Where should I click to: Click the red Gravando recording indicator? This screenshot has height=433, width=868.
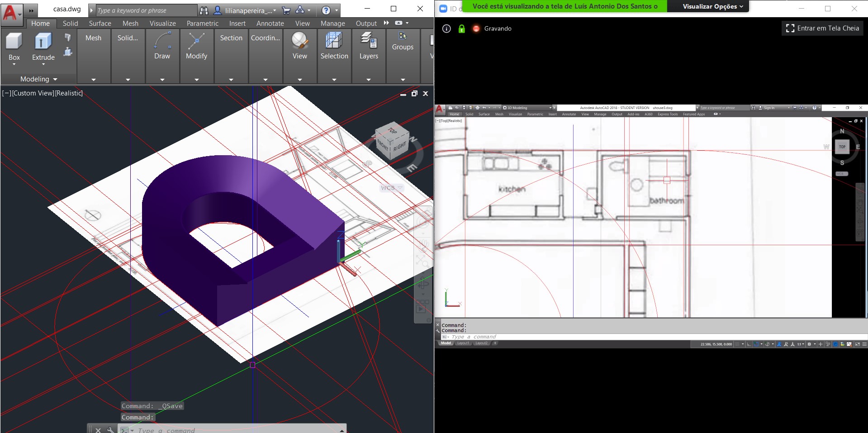coord(476,29)
